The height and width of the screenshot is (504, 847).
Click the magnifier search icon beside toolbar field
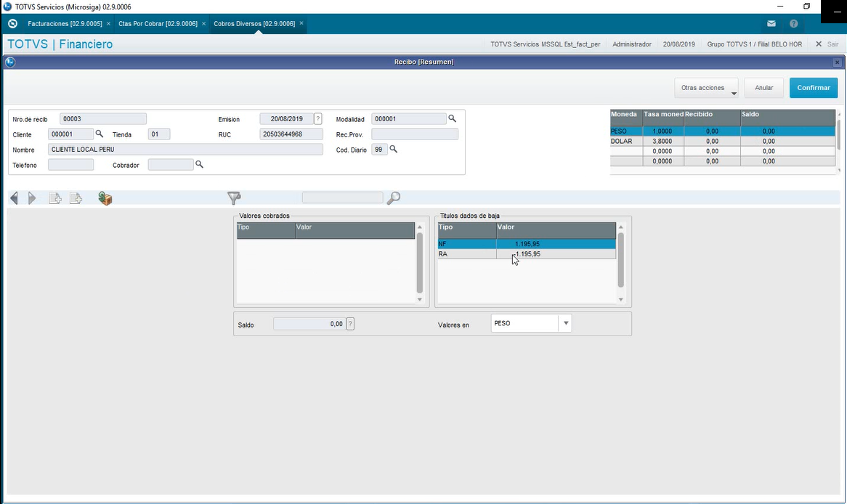point(394,198)
